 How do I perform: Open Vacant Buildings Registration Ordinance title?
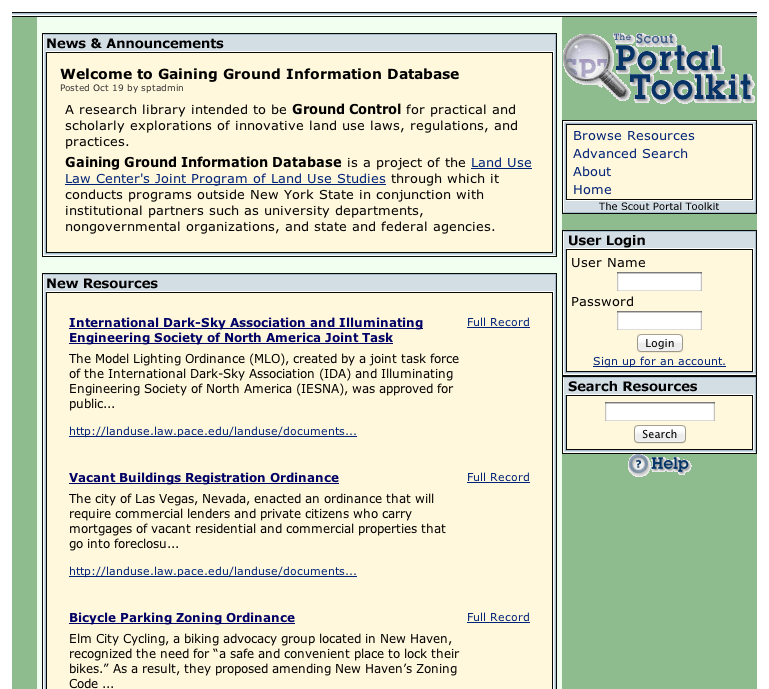tap(204, 478)
